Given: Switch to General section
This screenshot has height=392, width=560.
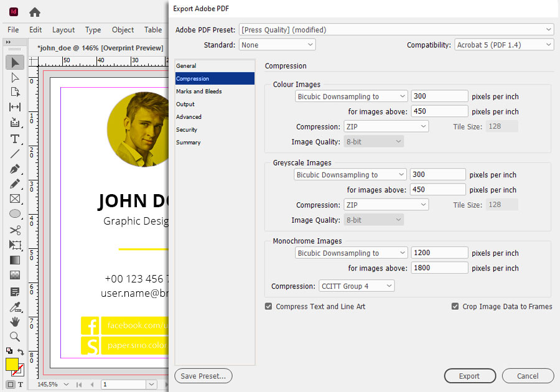Looking at the screenshot, I should click(215, 66).
